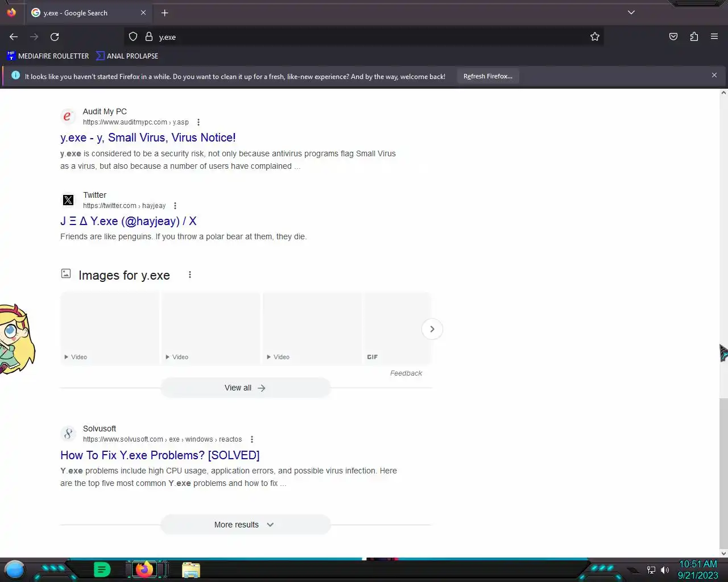This screenshot has height=582, width=728.
Task: Click the Images for y.exe heading
Action: coord(124,275)
